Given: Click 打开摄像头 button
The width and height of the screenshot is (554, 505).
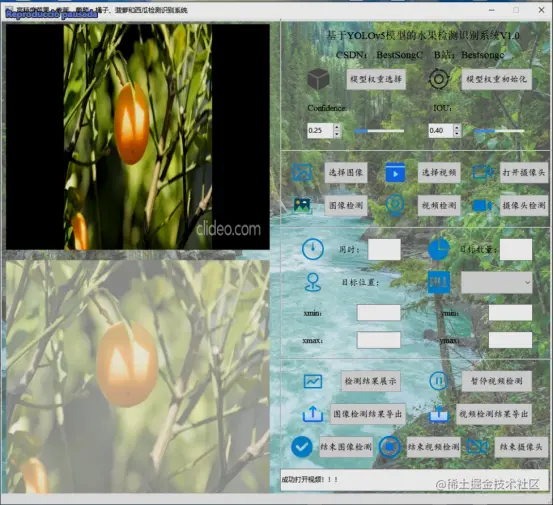Looking at the screenshot, I should (524, 172).
